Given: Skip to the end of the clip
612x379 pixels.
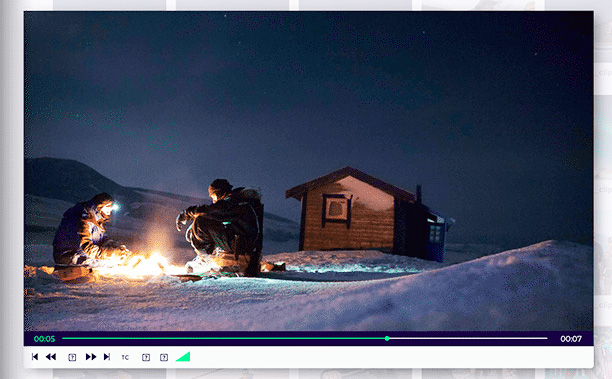Looking at the screenshot, I should [x=107, y=357].
